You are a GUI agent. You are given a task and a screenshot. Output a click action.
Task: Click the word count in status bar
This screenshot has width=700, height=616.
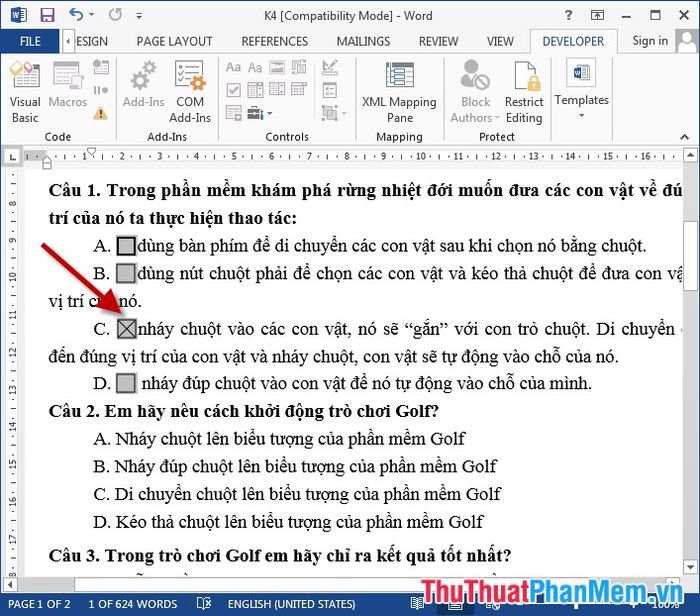[x=133, y=604]
